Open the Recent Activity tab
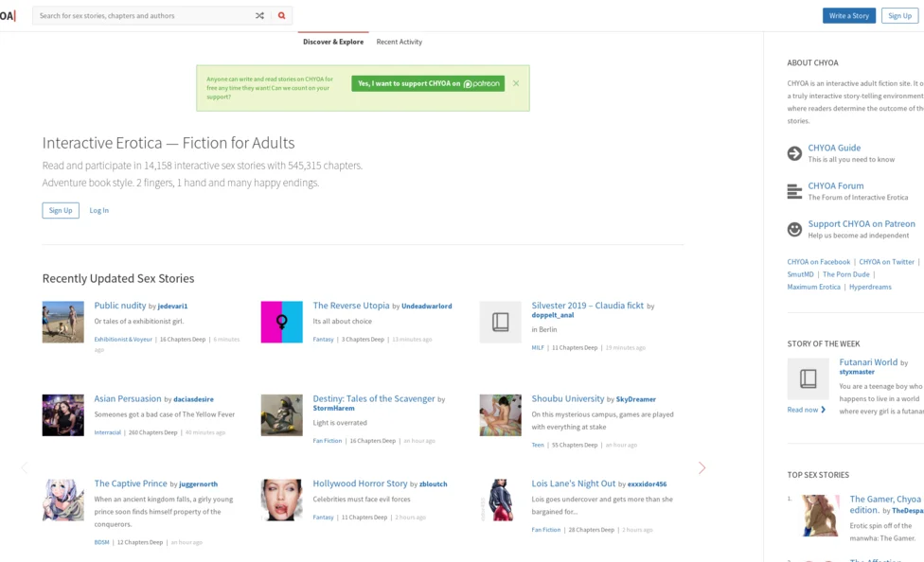This screenshot has width=924, height=562. click(x=399, y=42)
